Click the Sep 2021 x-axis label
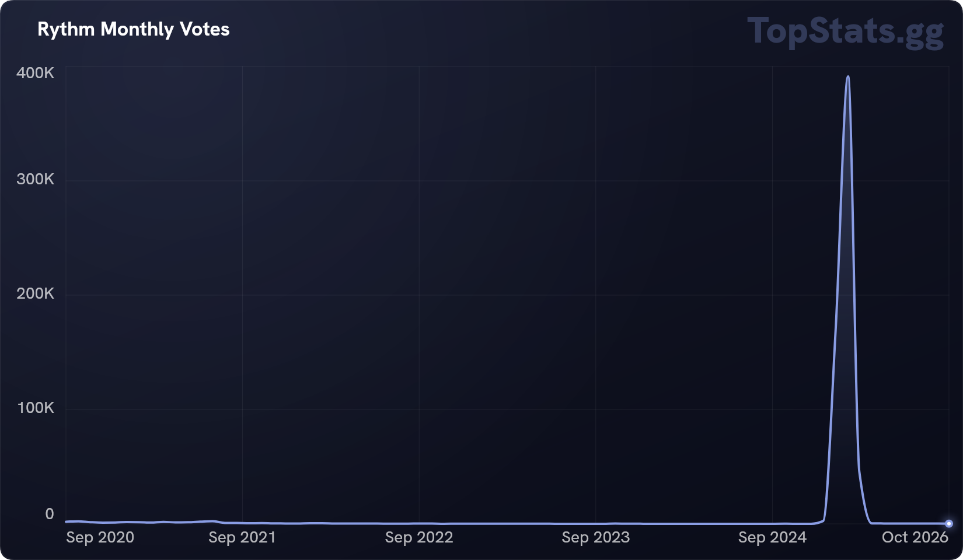 point(242,537)
